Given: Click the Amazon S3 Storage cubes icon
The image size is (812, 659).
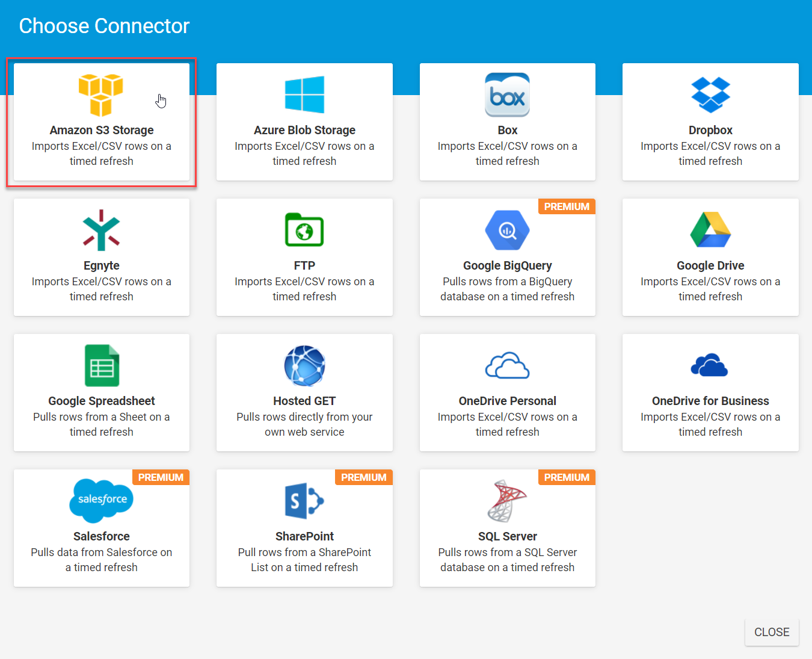Looking at the screenshot, I should point(101,94).
